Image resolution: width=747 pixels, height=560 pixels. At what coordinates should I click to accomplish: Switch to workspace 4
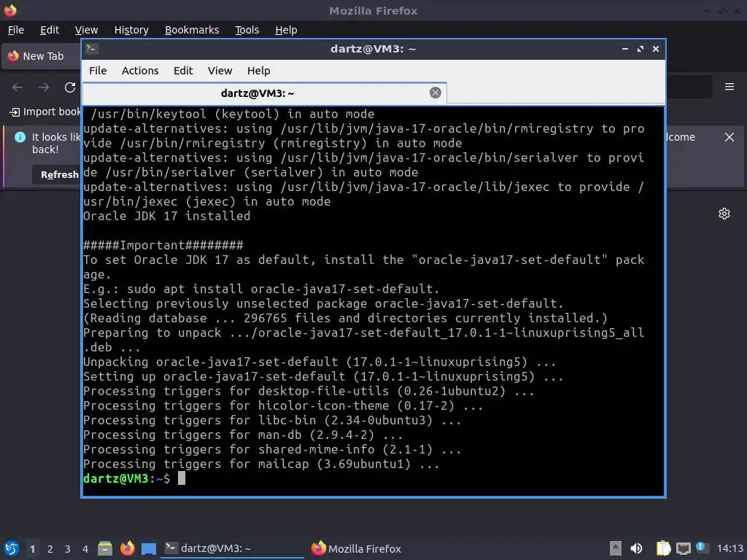click(x=85, y=549)
